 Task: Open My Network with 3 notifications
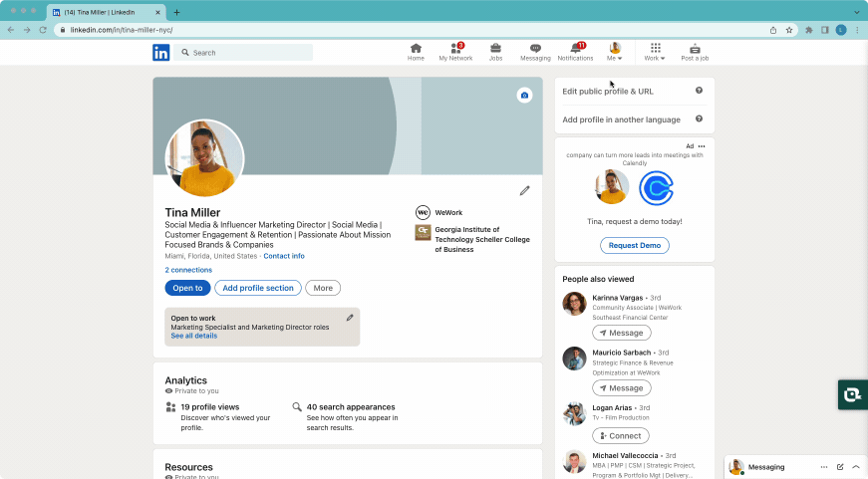pyautogui.click(x=455, y=52)
